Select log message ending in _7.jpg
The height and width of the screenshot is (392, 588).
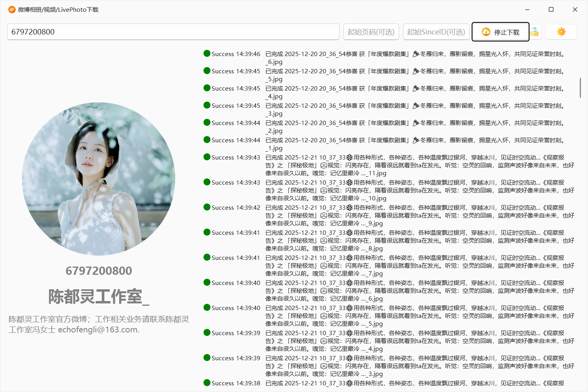[420, 266]
